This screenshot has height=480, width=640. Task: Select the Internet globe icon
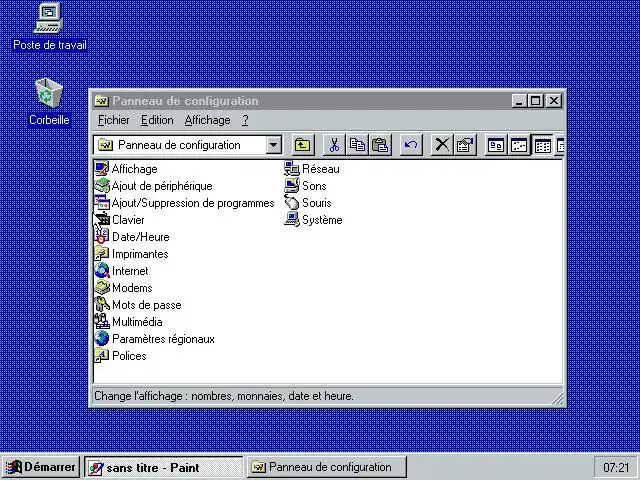(102, 271)
